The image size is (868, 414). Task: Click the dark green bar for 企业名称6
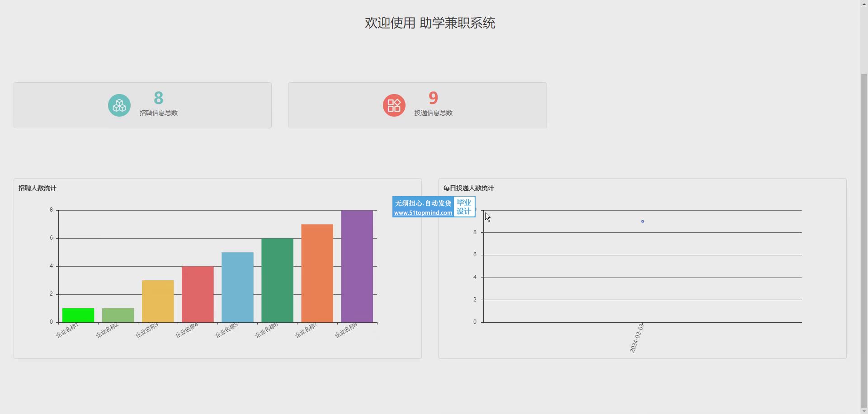277,280
